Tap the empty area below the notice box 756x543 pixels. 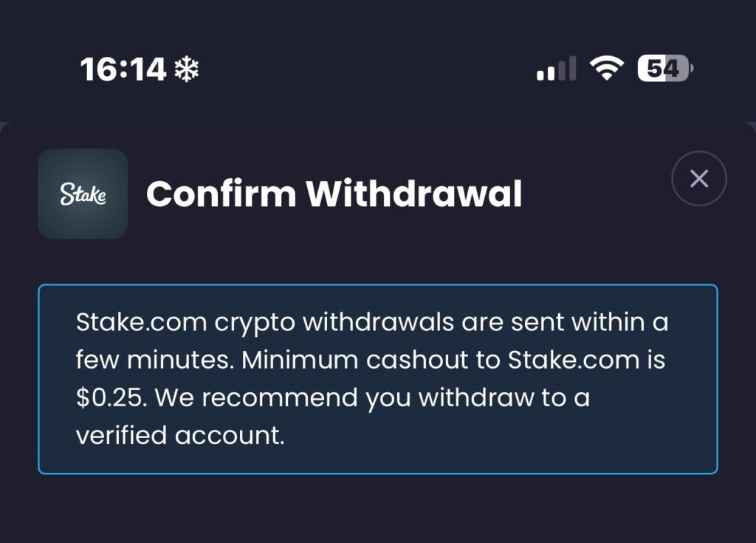[x=378, y=510]
